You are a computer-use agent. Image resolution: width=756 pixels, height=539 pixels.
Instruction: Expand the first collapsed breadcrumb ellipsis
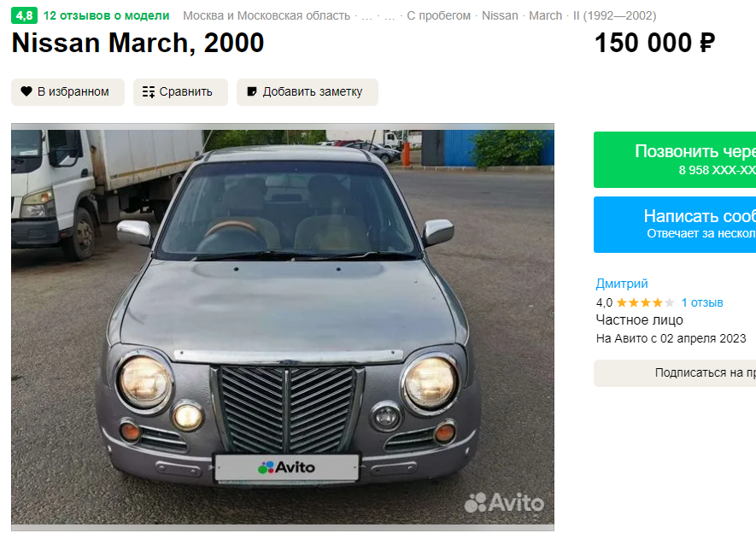pos(367,16)
